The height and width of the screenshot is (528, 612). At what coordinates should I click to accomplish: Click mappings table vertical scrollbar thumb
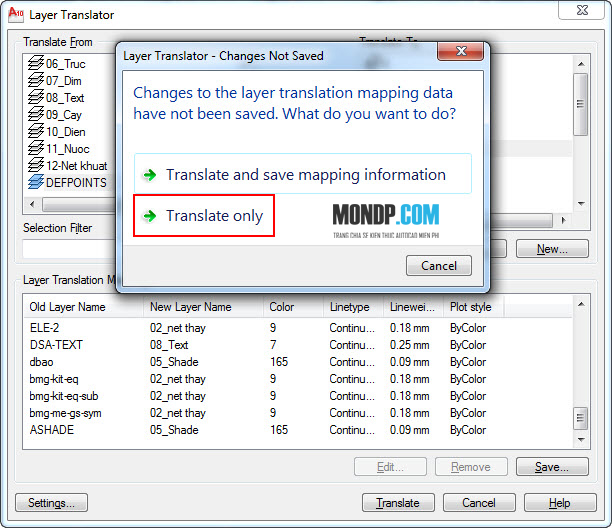click(581, 418)
